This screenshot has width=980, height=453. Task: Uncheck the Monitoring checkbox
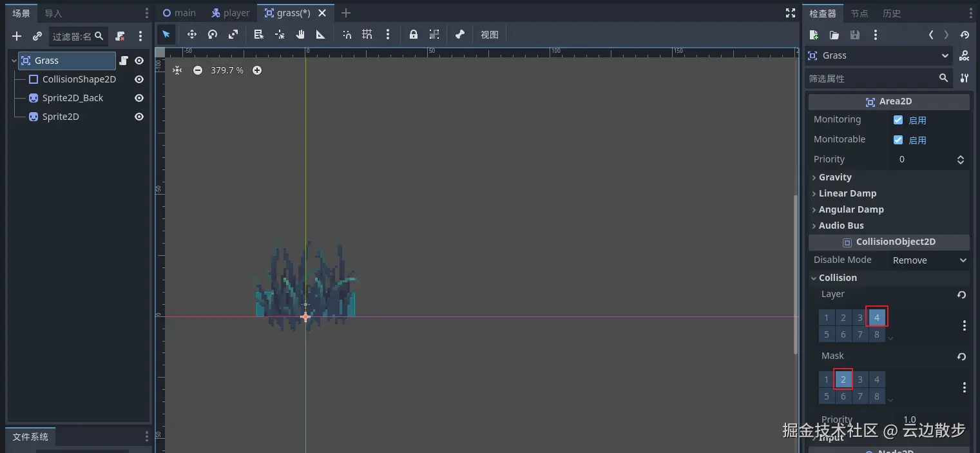[x=898, y=120]
